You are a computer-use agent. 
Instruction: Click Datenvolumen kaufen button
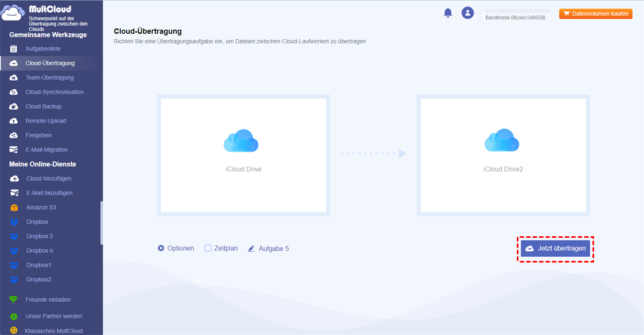[596, 13]
